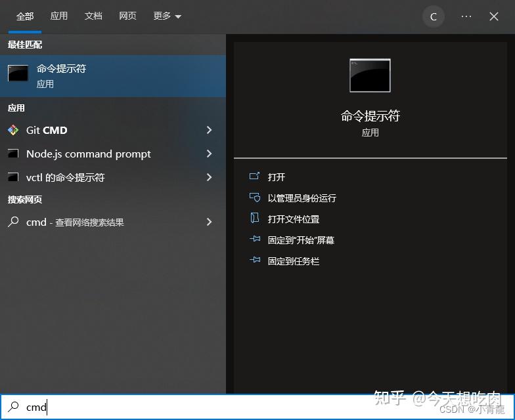Choose 以管理员身份运行
Viewport: 515px width, 420px height.
pos(302,198)
